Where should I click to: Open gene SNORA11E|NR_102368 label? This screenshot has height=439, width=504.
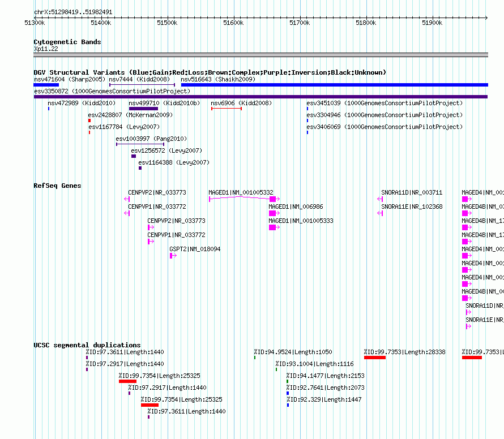tap(412, 206)
